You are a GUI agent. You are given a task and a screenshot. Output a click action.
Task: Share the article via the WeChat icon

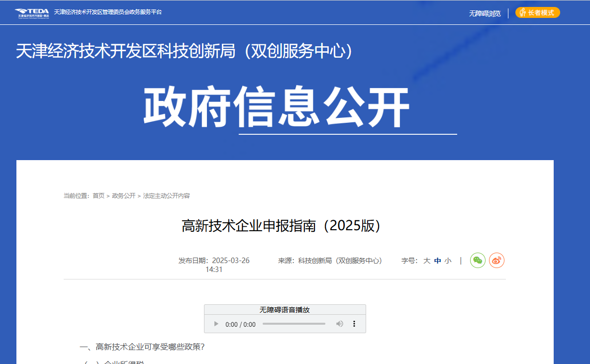tap(477, 260)
